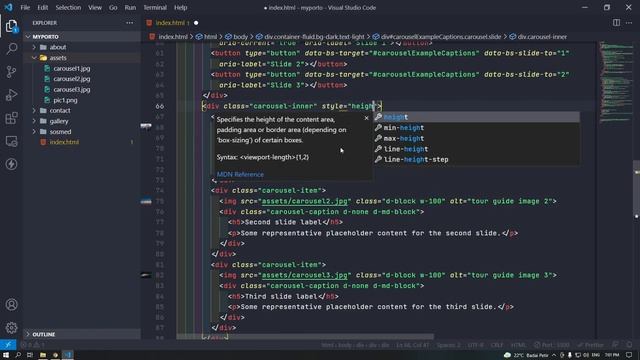Click the code minimap

(616, 82)
